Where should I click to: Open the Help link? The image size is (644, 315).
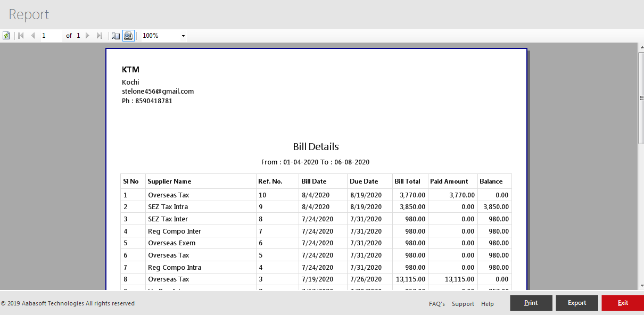click(x=488, y=304)
